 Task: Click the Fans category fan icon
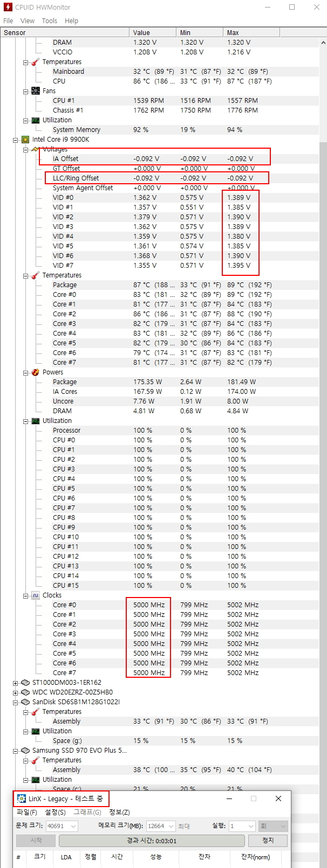click(x=35, y=91)
